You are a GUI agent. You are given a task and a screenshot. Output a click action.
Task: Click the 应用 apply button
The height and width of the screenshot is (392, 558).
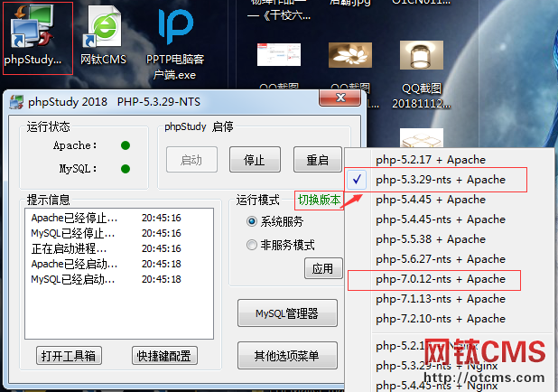point(322,269)
